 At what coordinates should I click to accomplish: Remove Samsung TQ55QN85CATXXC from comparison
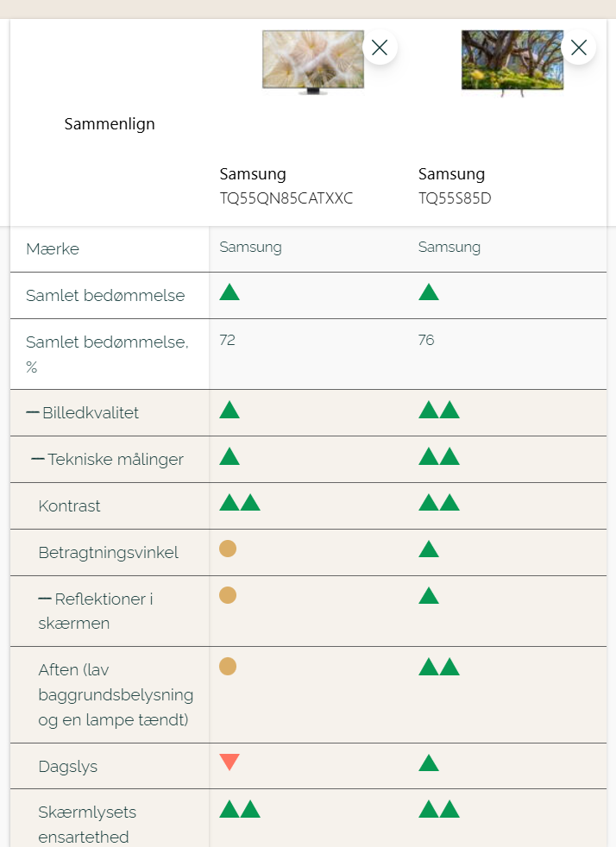click(380, 47)
